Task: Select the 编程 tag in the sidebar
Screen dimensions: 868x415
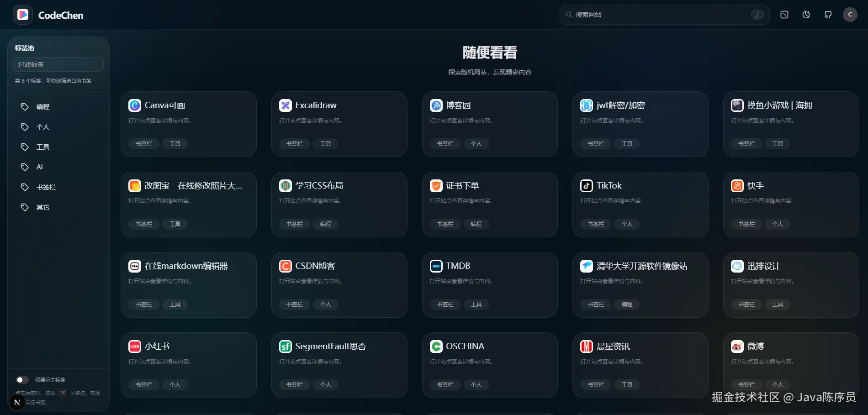Action: (x=58, y=107)
